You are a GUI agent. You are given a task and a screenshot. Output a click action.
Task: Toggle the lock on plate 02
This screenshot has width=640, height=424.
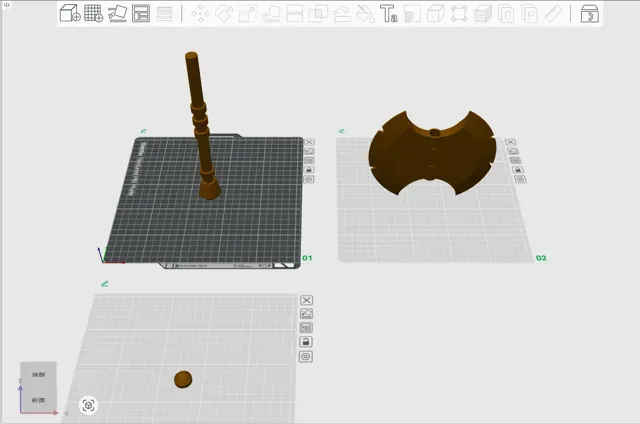pyautogui.click(x=518, y=170)
